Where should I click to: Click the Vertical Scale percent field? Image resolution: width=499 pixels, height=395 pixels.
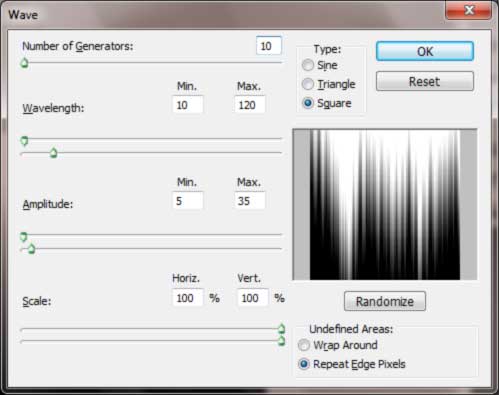253,298
